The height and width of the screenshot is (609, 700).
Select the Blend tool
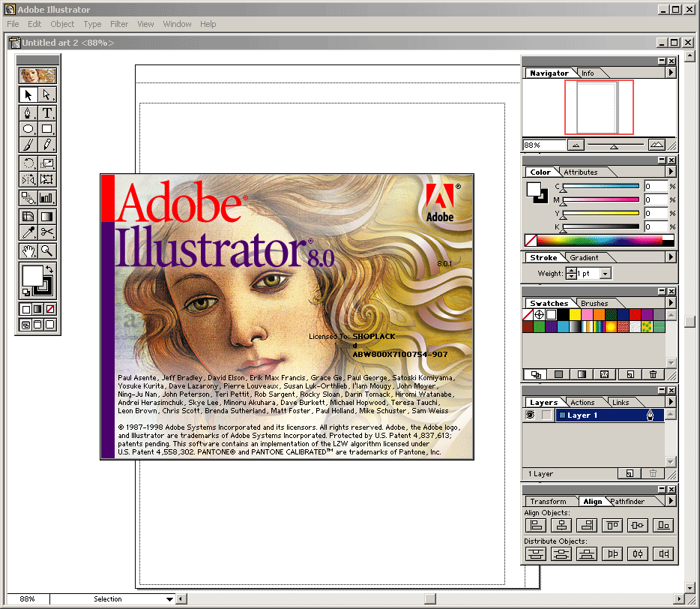(x=28, y=198)
